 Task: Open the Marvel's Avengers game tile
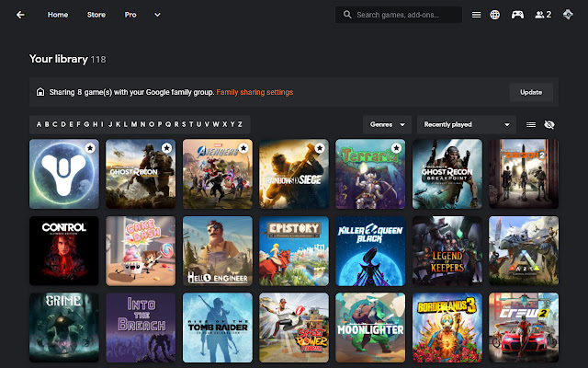point(218,174)
